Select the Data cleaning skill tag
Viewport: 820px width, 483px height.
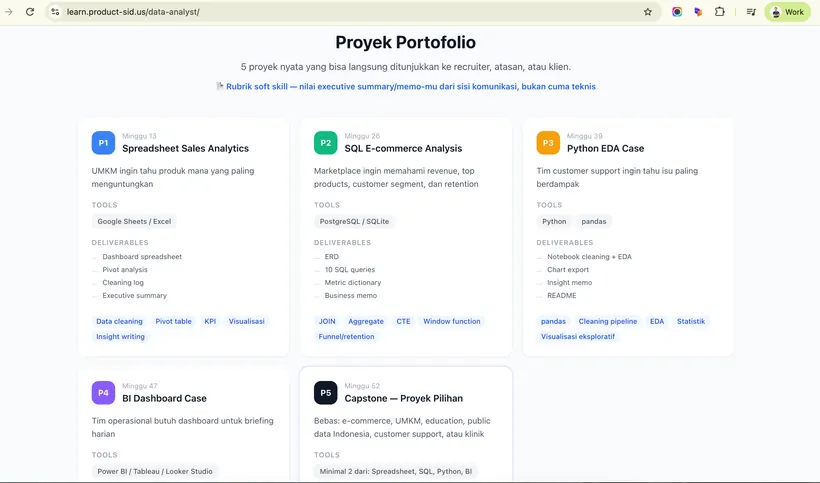(119, 321)
